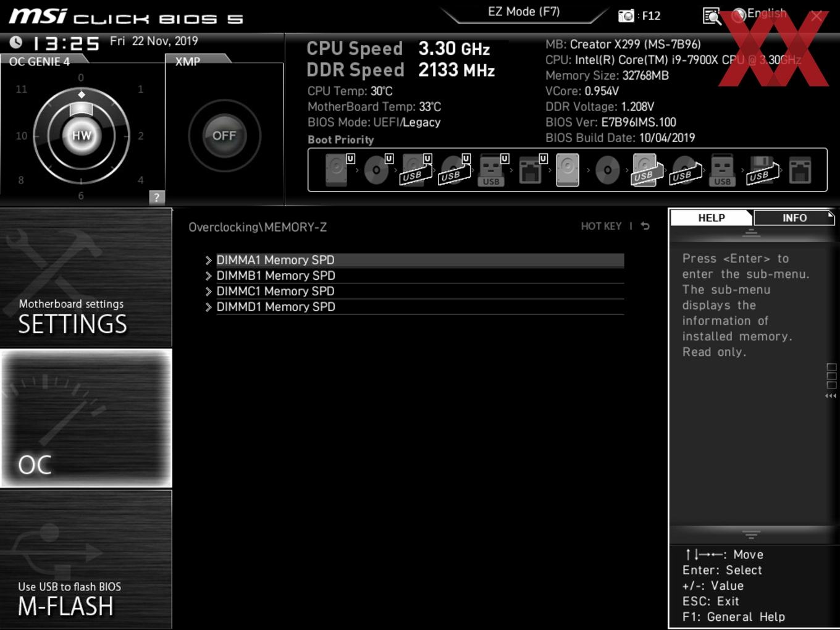This screenshot has width=840, height=630.
Task: Click the Memory Size 32768MB line
Action: 607,75
